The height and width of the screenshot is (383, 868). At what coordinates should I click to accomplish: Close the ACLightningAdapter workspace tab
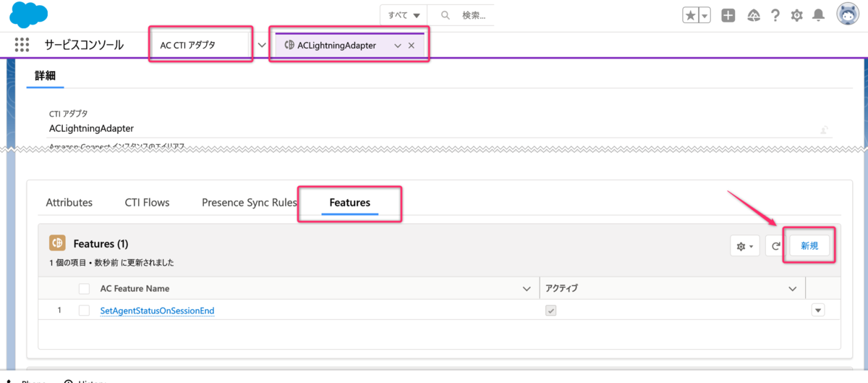pos(412,46)
